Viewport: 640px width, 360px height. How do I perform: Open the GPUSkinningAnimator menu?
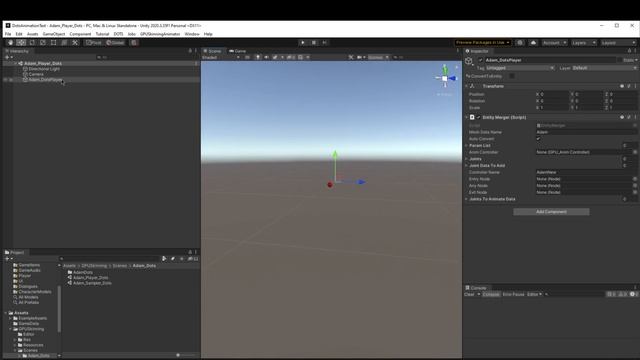coord(160,34)
